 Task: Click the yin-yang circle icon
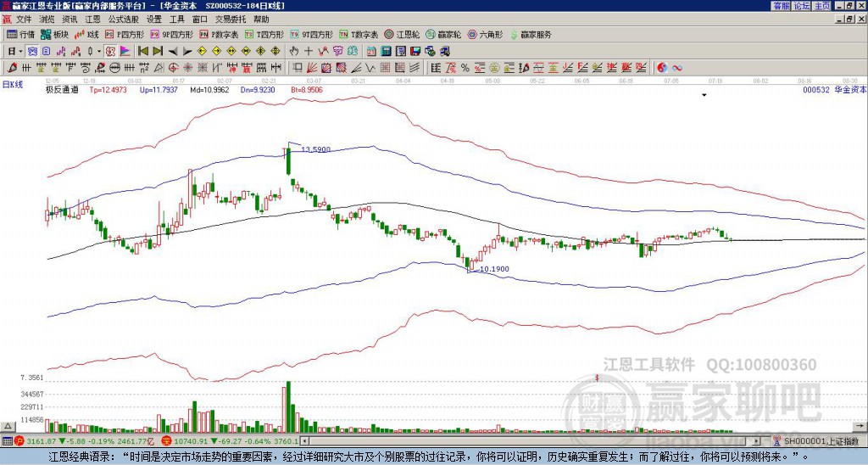click(661, 68)
